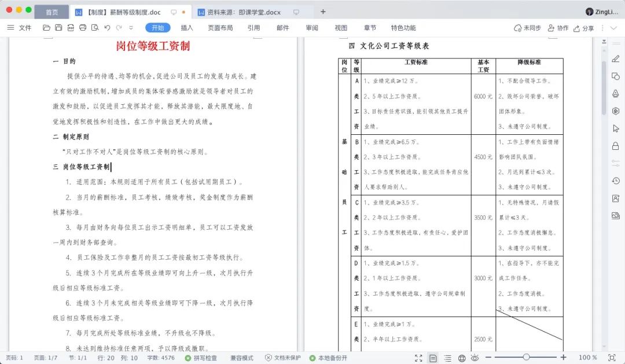Open the settings sliders sidebar icon
This screenshot has height=364, width=625.
[x=616, y=163]
